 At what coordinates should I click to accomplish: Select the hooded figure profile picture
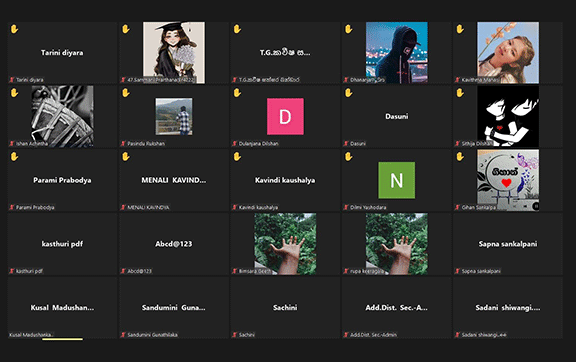397,53
